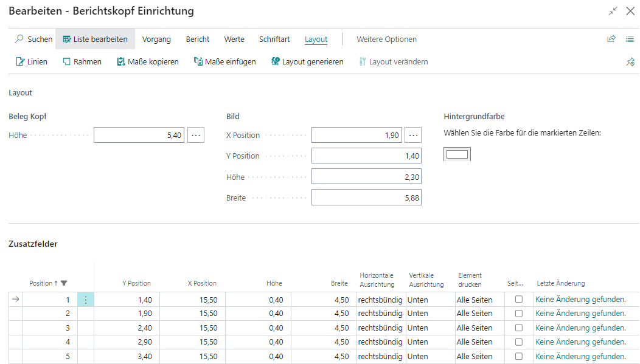
Task: Click the share icon top right
Action: pyautogui.click(x=611, y=38)
